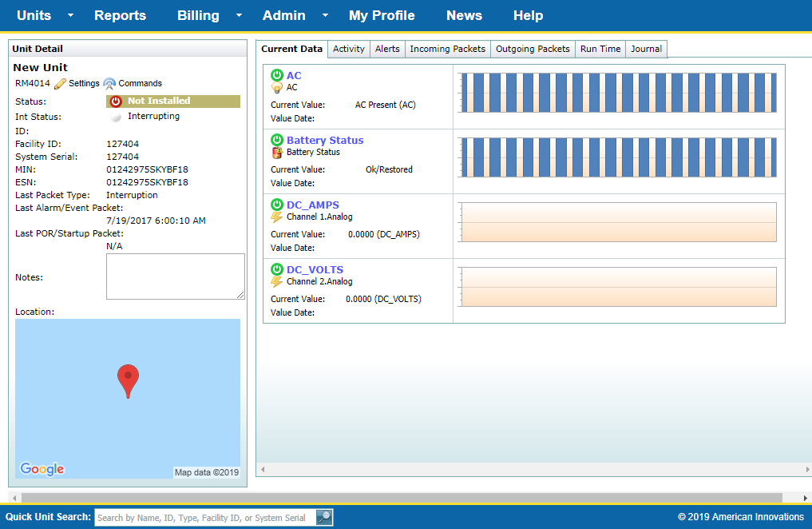The width and height of the screenshot is (812, 529).
Task: Open the DC_AMPS channel link
Action: [313, 205]
